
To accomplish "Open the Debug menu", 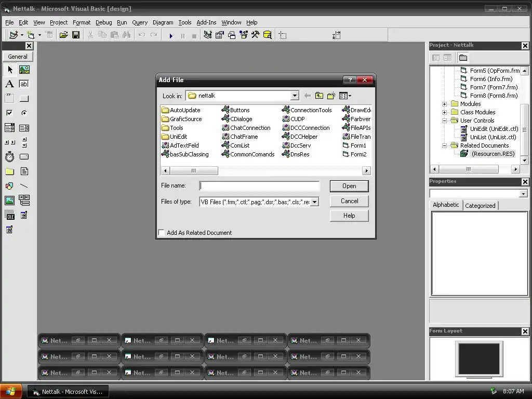I will pyautogui.click(x=103, y=22).
